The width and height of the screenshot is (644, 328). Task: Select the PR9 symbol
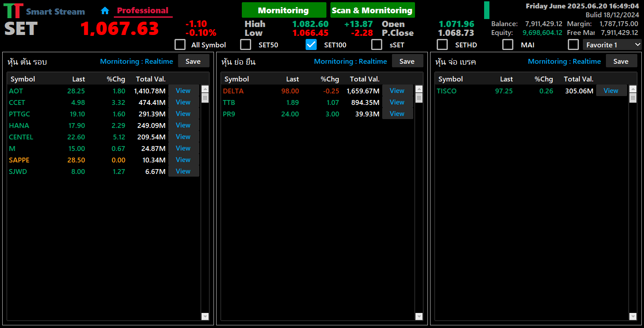[x=229, y=114]
